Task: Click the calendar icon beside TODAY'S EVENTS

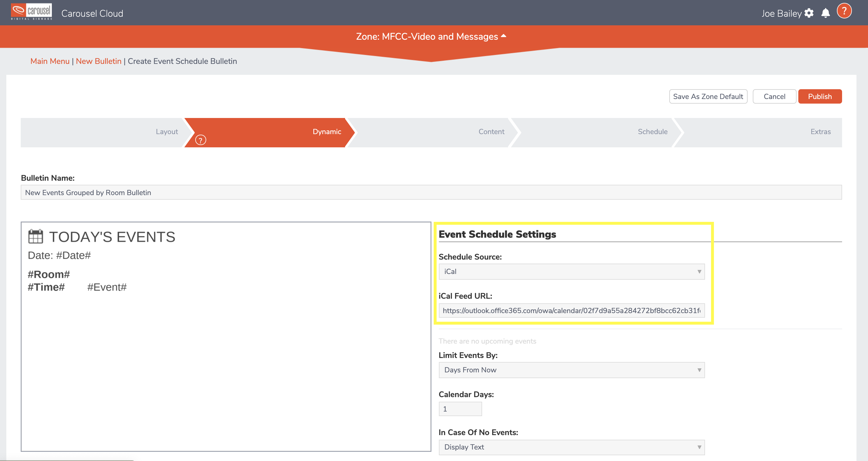Action: 35,236
